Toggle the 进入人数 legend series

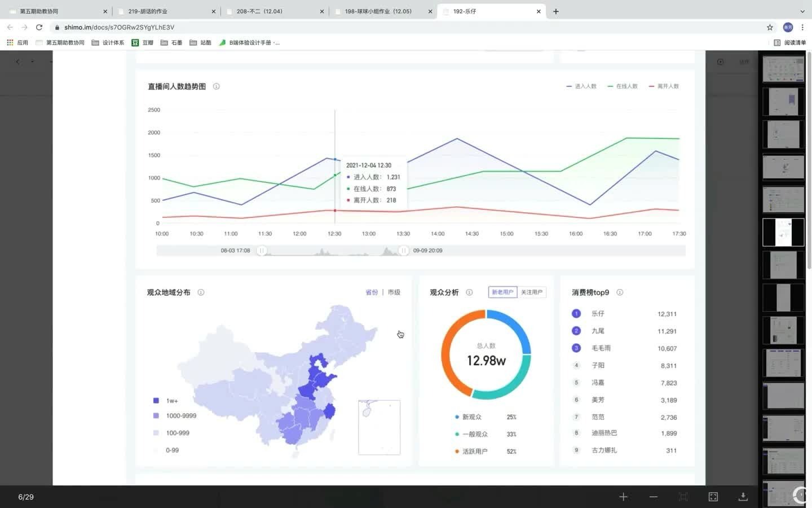581,86
